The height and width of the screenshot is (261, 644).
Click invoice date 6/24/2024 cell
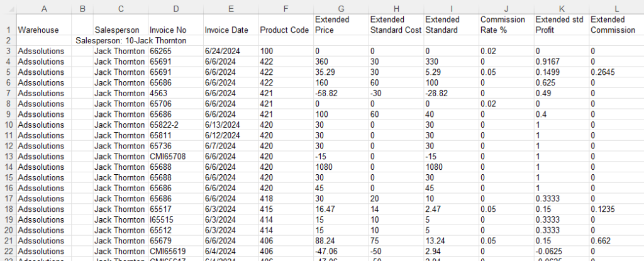[231, 52]
